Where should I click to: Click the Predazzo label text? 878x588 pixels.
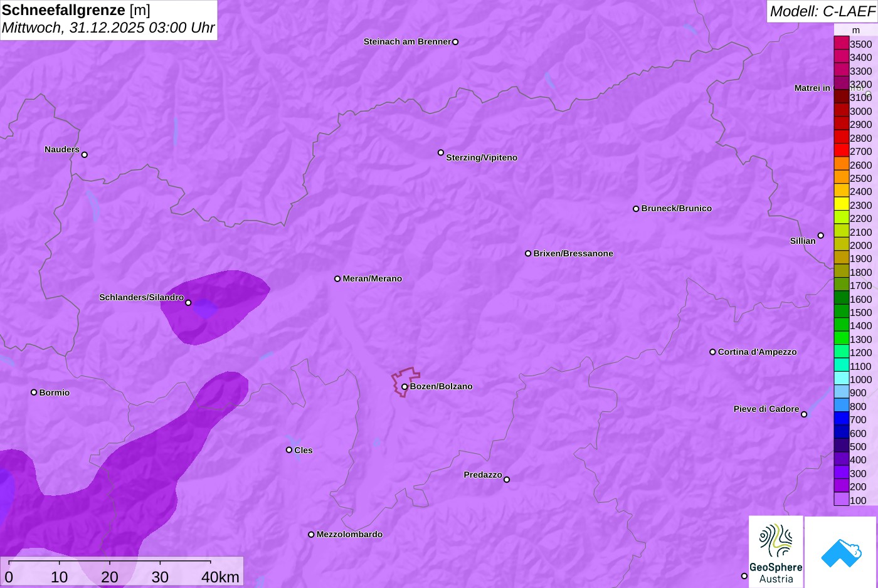(483, 475)
